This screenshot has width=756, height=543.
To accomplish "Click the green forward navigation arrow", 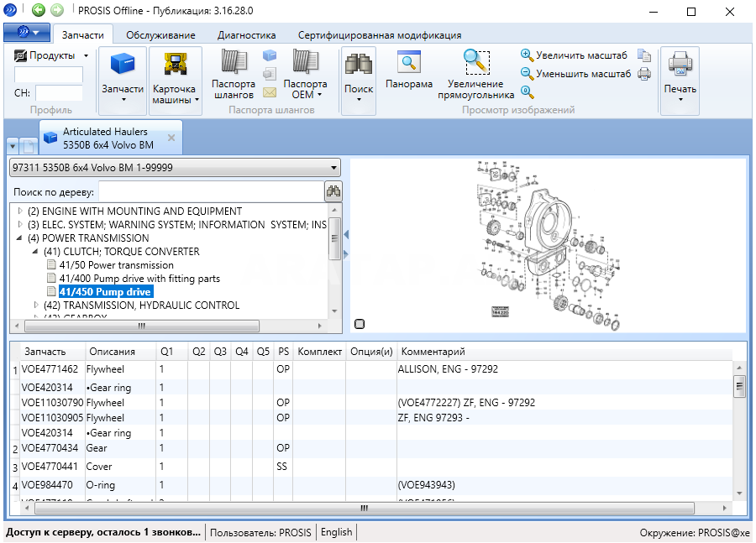I will 57,9.
